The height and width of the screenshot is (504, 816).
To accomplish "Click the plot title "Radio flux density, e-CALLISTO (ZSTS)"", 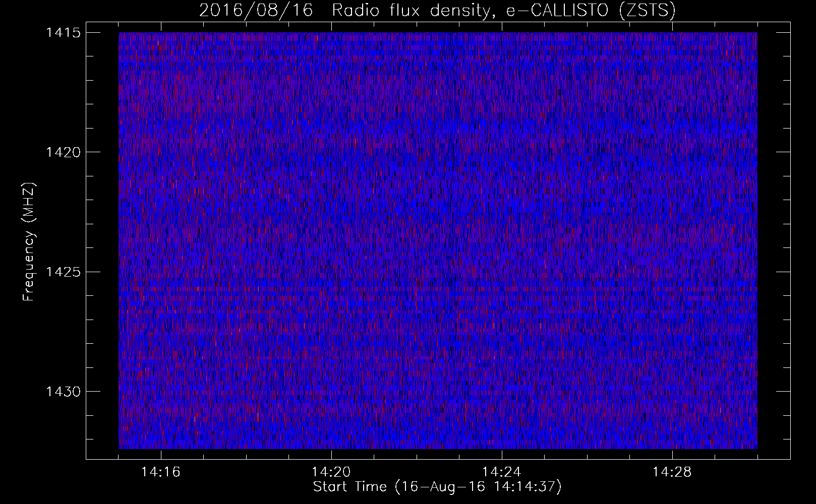I will coord(504,11).
